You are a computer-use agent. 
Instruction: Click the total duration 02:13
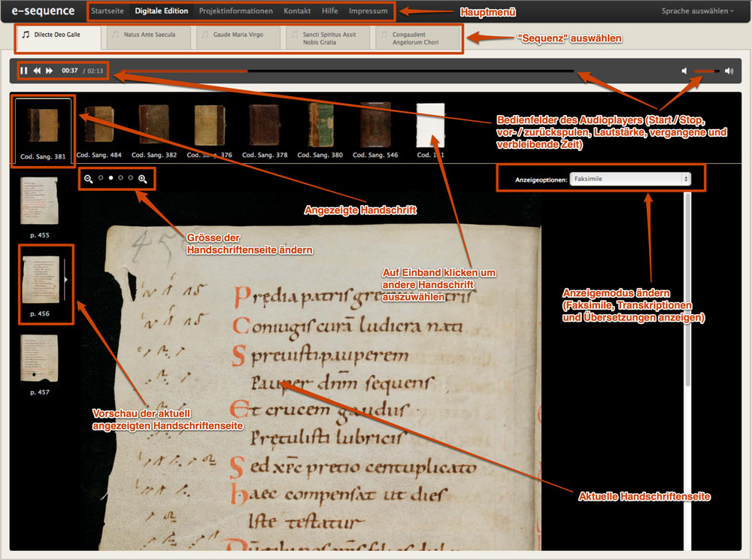(x=95, y=71)
